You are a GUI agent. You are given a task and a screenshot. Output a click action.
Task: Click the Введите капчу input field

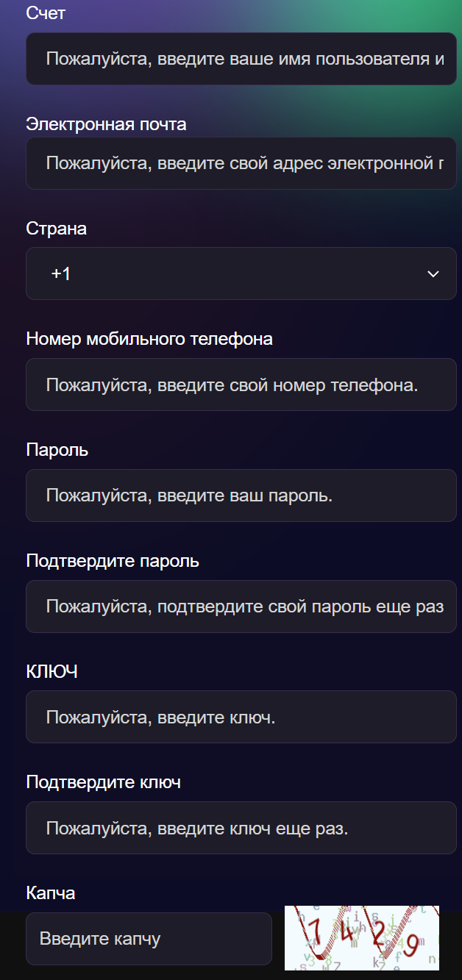[149, 939]
